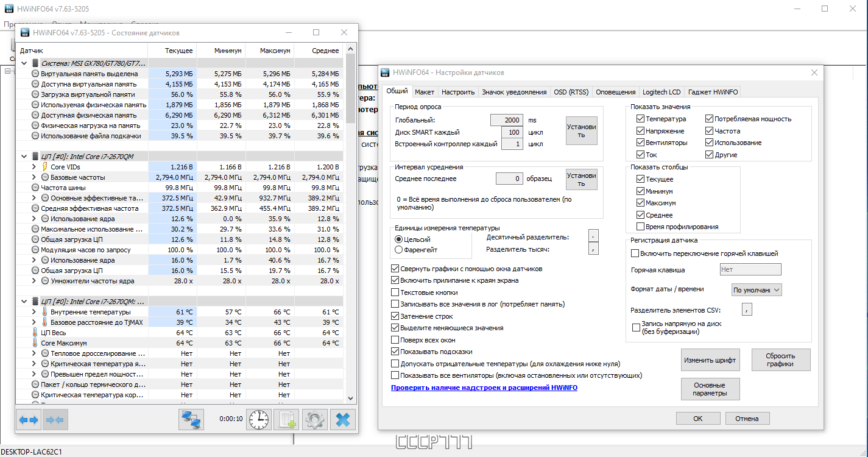
Task: Click the chip icon of Система: MSI header
Action: click(x=35, y=63)
